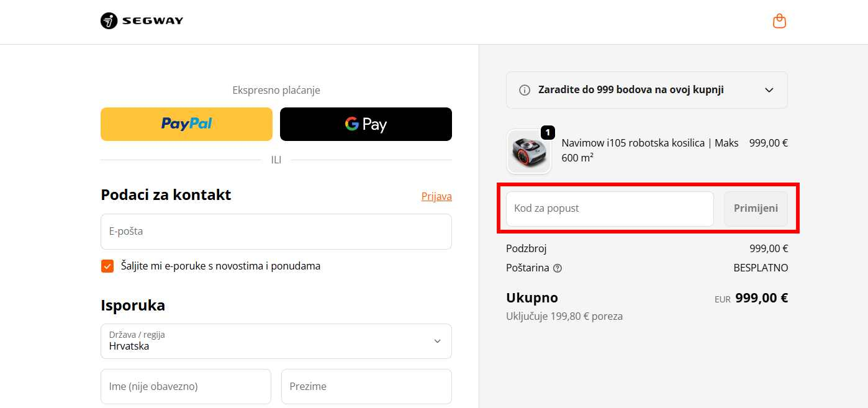Open the Prijava login link
The height and width of the screenshot is (408, 868).
(x=436, y=196)
